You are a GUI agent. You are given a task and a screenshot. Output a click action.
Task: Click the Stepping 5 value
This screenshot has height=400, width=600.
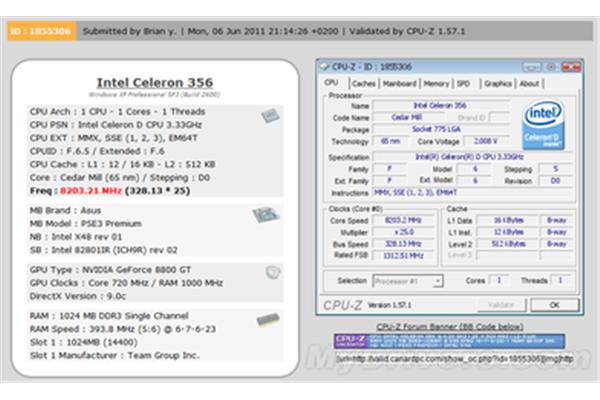click(x=555, y=169)
